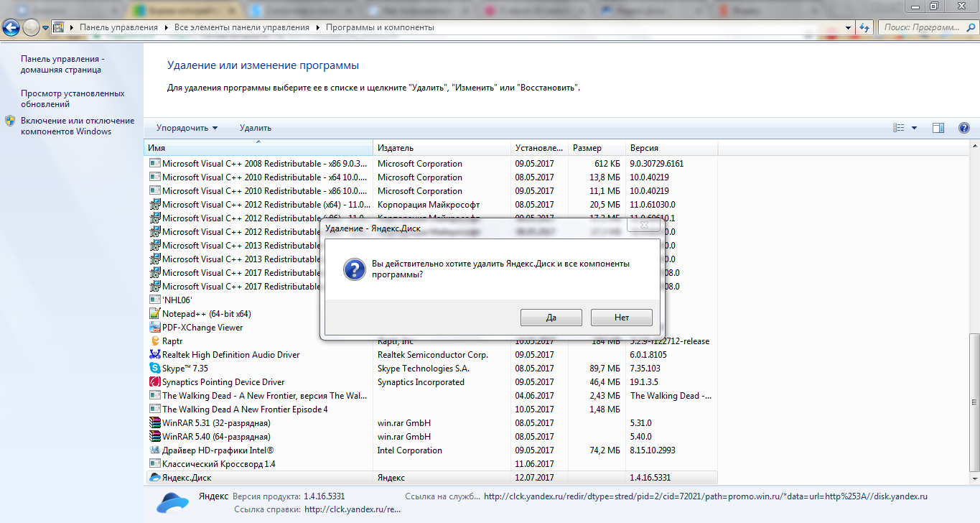The image size is (980, 523).
Task: Select Synaptics Pointing Device Driver icon
Action: (154, 381)
